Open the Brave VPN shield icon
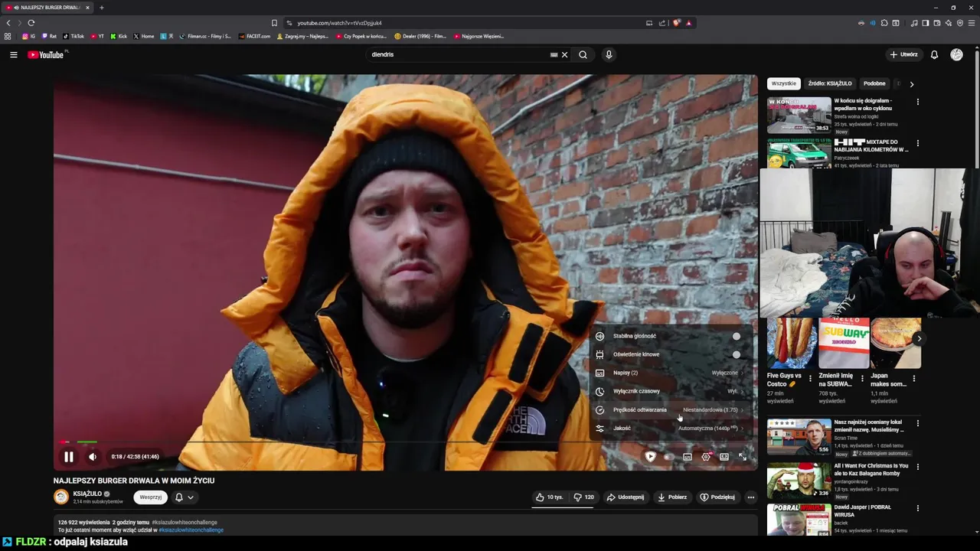 [x=960, y=23]
